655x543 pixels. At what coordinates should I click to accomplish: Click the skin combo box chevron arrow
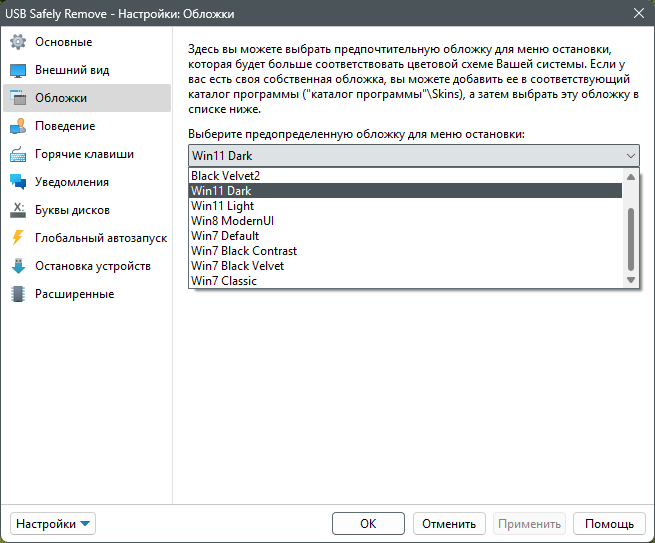630,156
